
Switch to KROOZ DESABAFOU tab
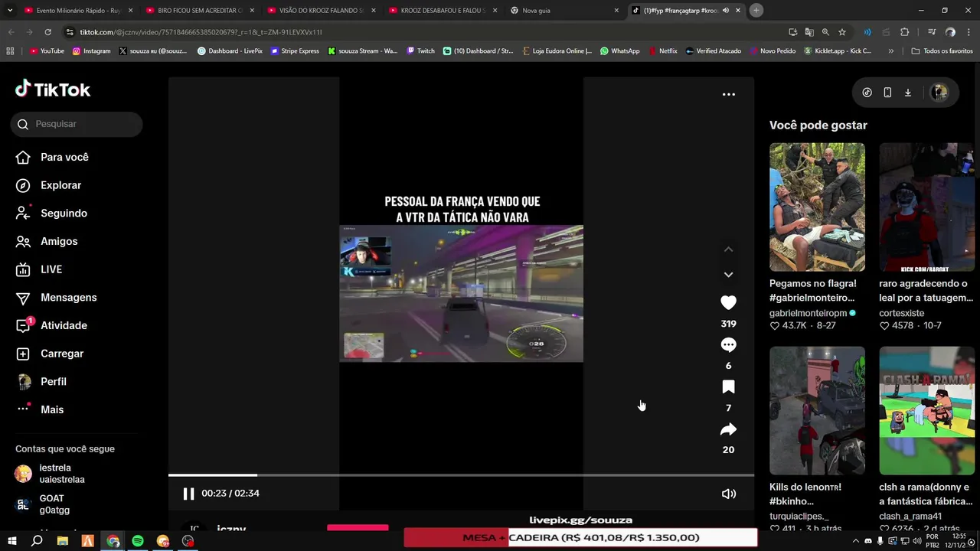443,11
